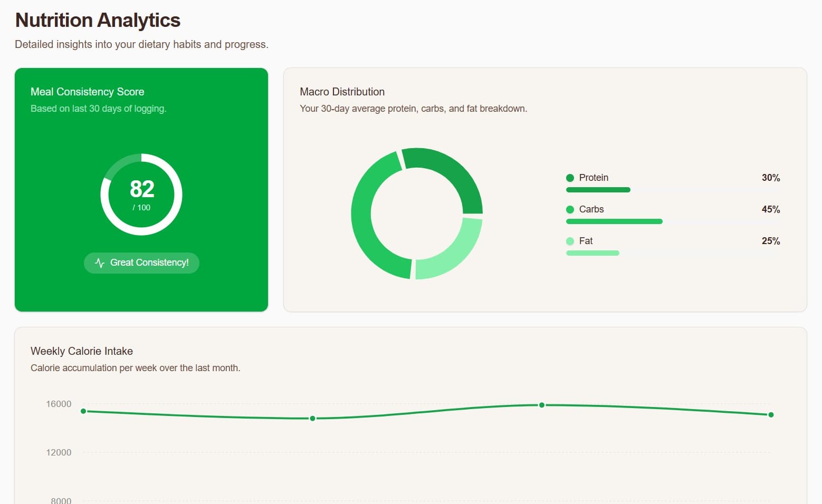The height and width of the screenshot is (504, 822).
Task: Click the Protein progress bar
Action: [x=673, y=190]
